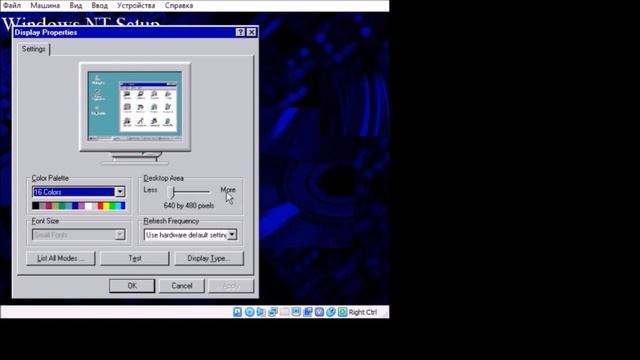
Task: Click the green keyboard capture icon by Right Ctrl
Action: (x=342, y=312)
